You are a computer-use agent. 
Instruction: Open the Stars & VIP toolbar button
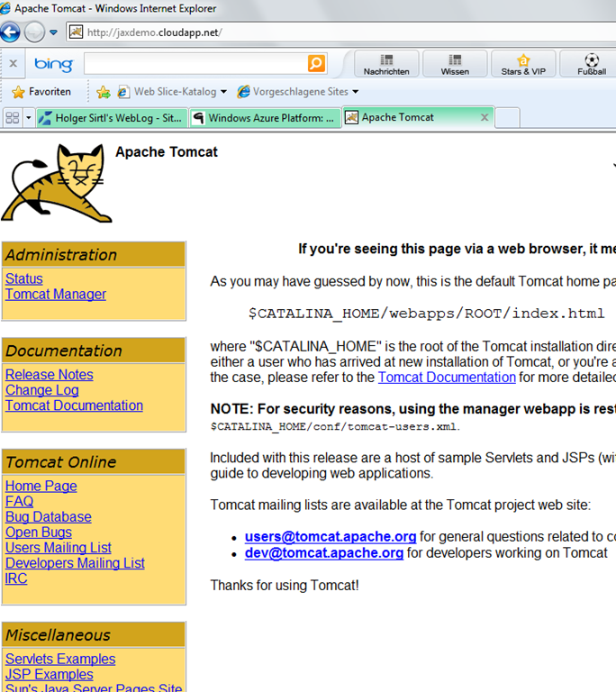(523, 64)
